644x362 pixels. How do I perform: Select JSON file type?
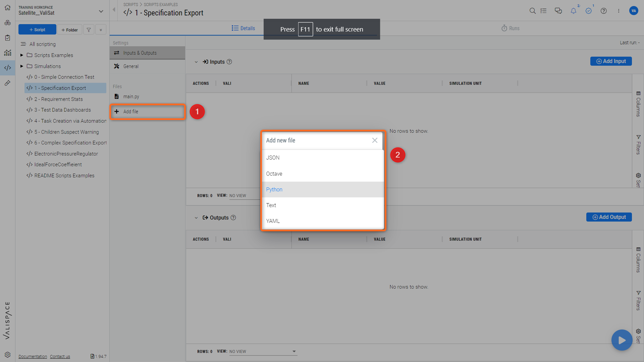pyautogui.click(x=323, y=158)
